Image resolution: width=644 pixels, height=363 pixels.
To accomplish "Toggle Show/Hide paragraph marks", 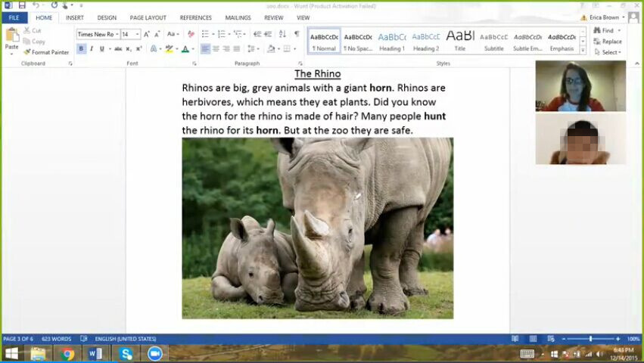I will [x=296, y=34].
